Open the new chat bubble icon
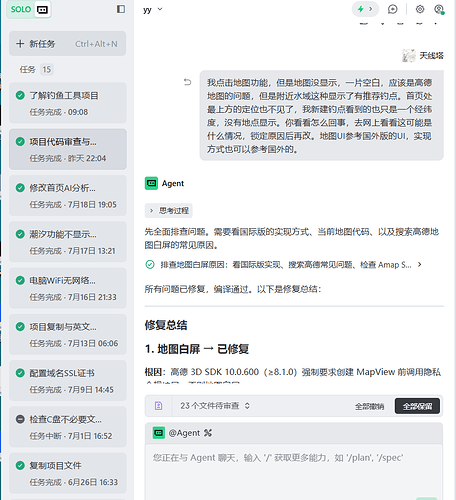This screenshot has width=456, height=500. (x=393, y=9)
